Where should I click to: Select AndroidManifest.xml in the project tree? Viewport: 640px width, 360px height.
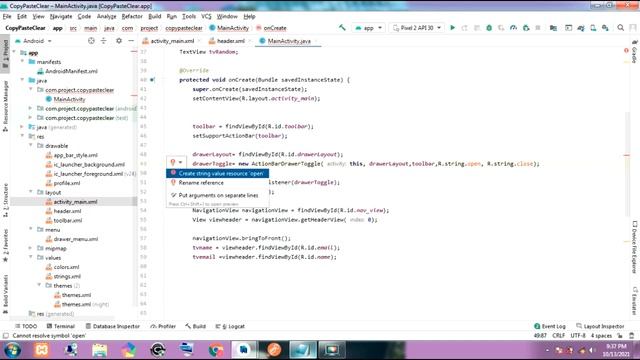(71, 71)
